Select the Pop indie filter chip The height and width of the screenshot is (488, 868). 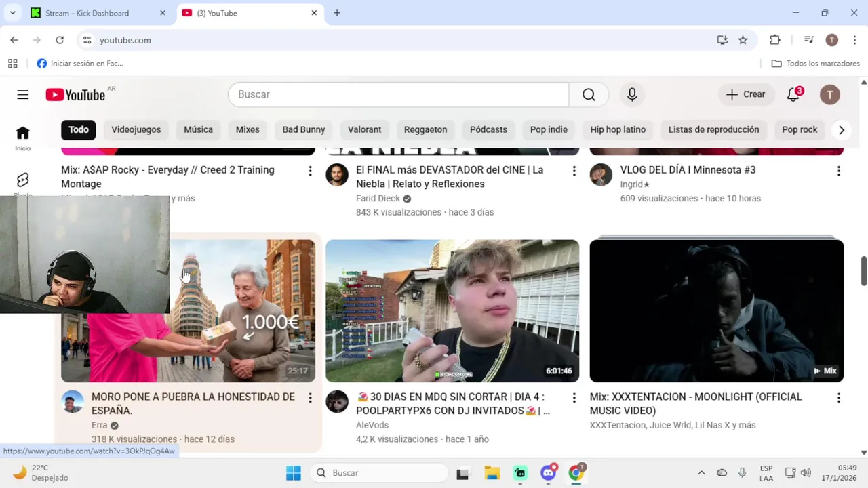[x=549, y=129]
